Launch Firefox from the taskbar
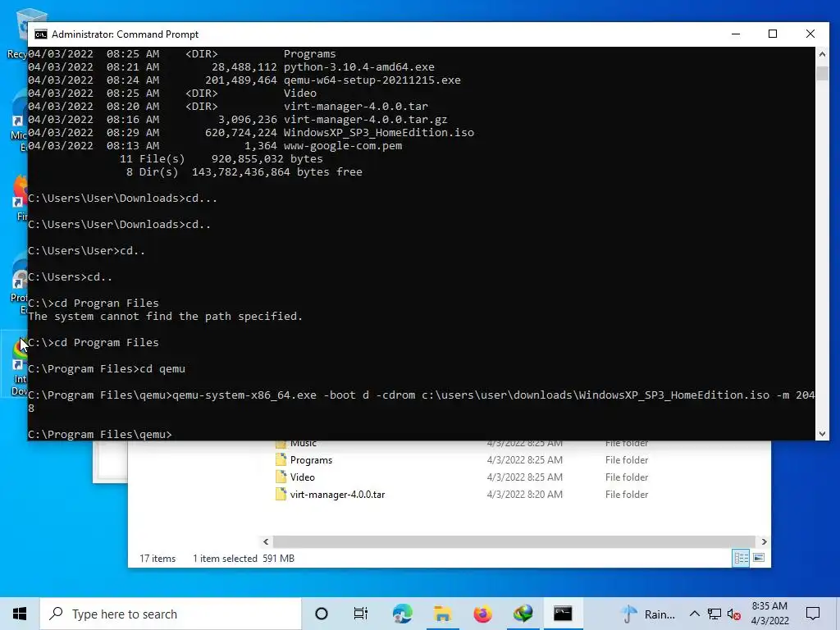Image resolution: width=840 pixels, height=630 pixels. pyautogui.click(x=482, y=614)
